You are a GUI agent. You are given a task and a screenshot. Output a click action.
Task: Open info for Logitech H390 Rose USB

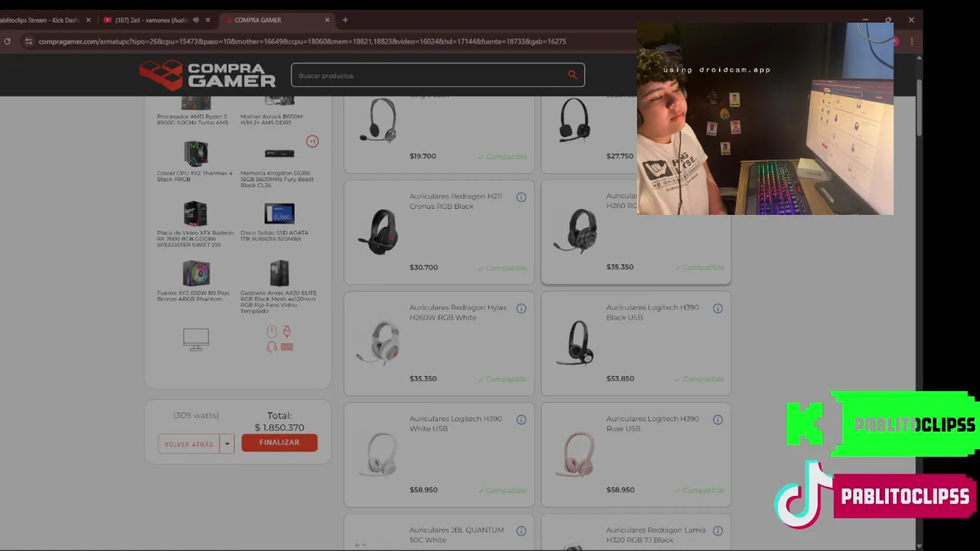(718, 419)
